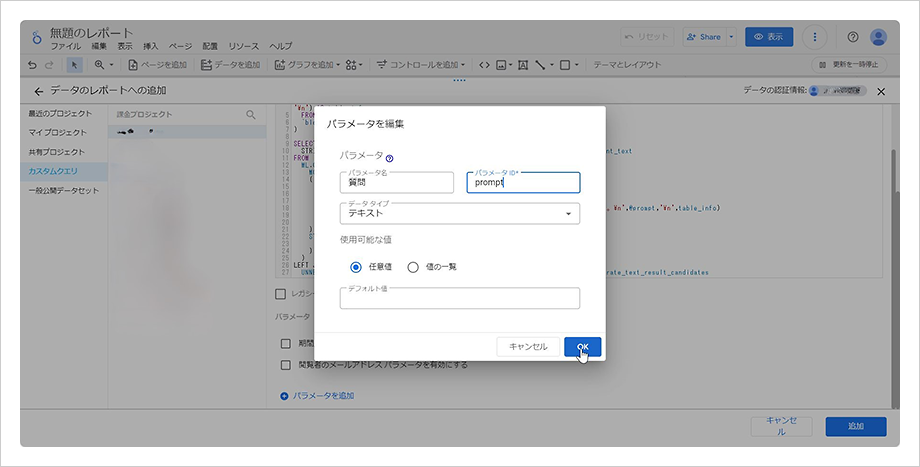Select 最近のプロジェクト in sidebar

pyautogui.click(x=60, y=114)
